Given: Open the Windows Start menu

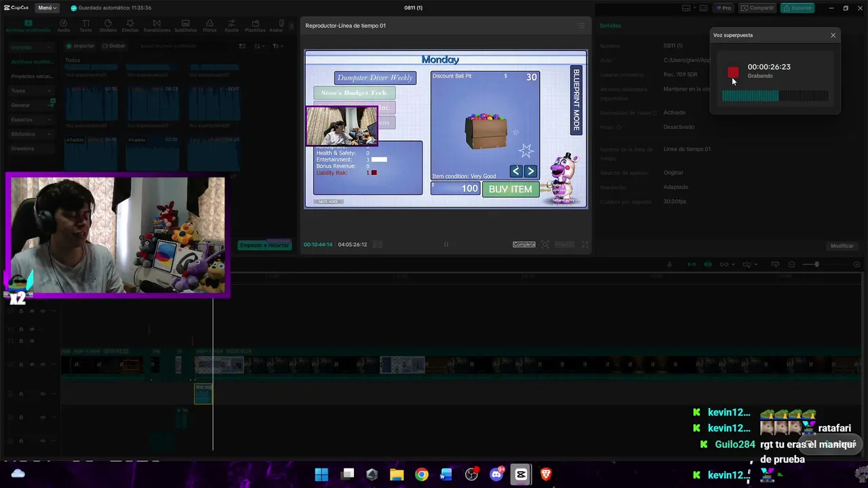Looking at the screenshot, I should [x=321, y=474].
